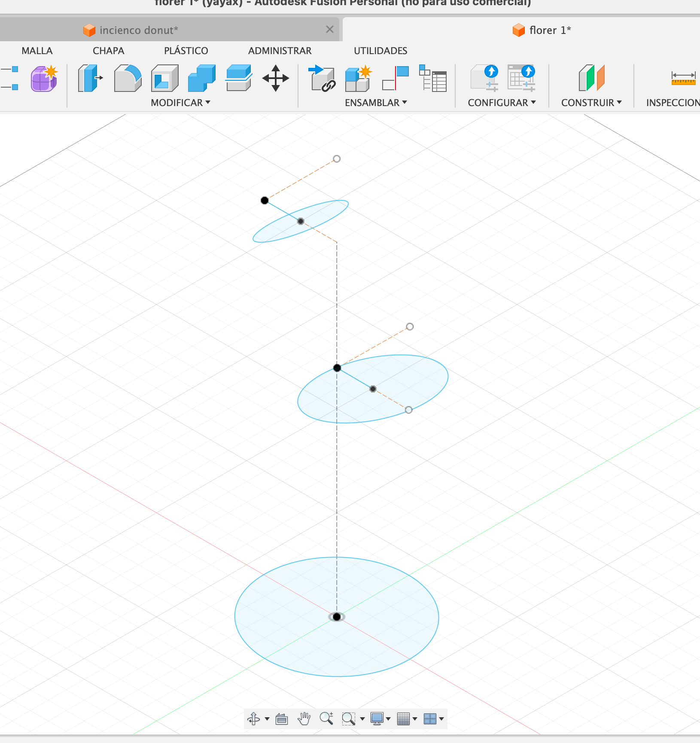The image size is (700, 743).
Task: Select the gray center point of the middle ellipse
Action: click(x=373, y=389)
